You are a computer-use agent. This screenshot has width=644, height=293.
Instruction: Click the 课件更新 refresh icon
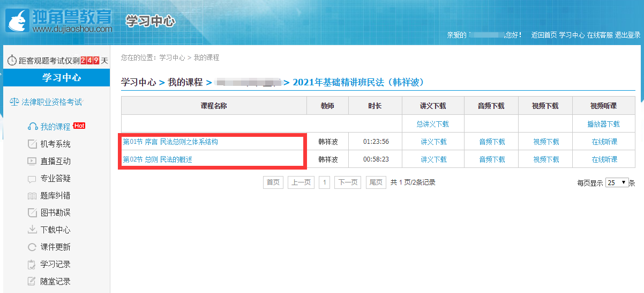(32, 247)
